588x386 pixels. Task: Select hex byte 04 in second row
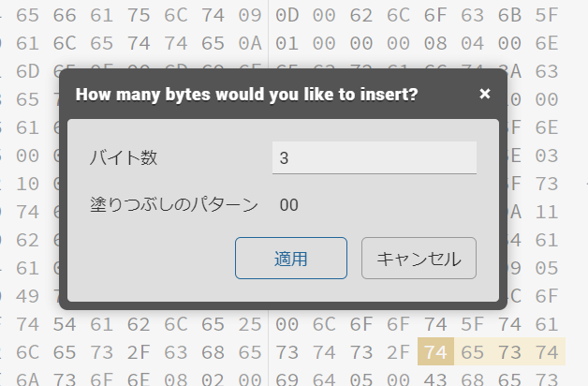click(473, 43)
